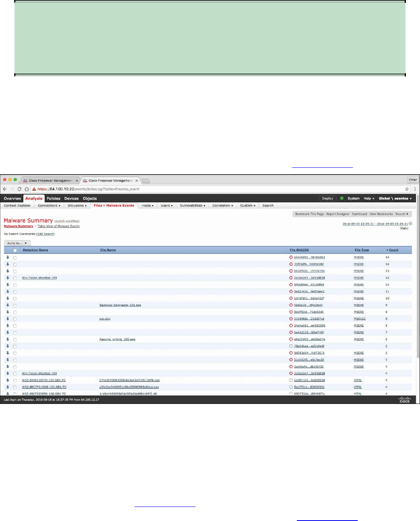Open the Objects tab
This screenshot has height=521, width=420.
pos(90,198)
